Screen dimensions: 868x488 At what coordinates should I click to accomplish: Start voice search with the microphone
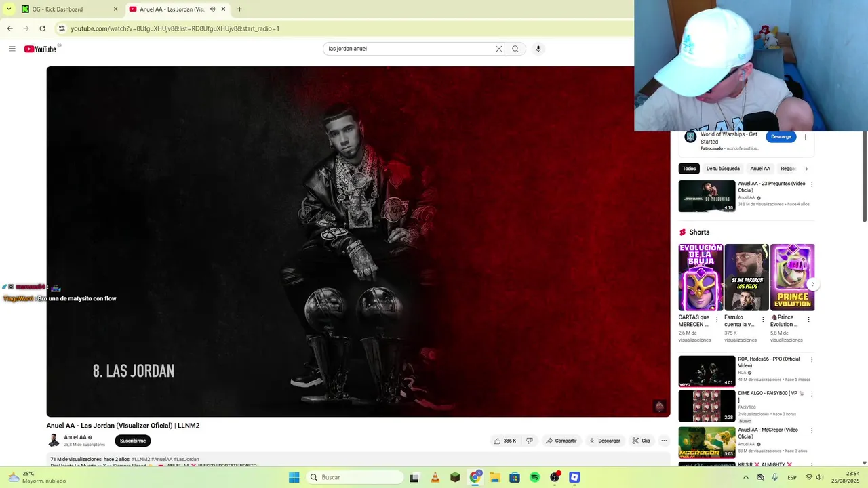point(538,49)
